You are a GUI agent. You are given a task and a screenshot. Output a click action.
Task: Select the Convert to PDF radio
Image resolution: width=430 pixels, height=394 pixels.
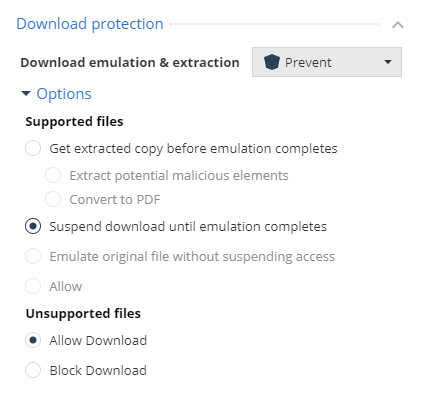[x=53, y=199]
